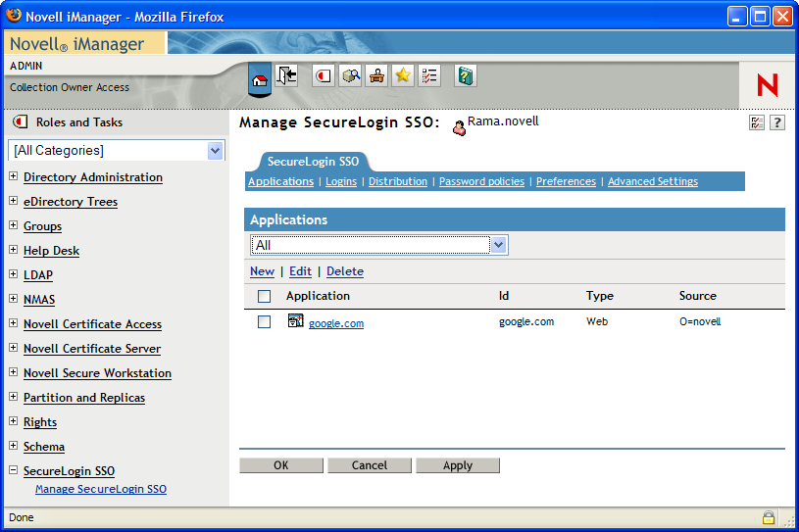Open Preferences checklist icon in toolbar
The width and height of the screenshot is (799, 532).
(429, 75)
